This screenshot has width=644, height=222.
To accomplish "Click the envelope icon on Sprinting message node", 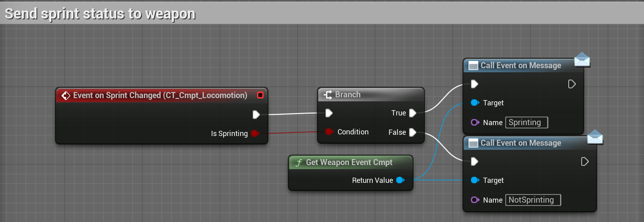I will [x=582, y=60].
